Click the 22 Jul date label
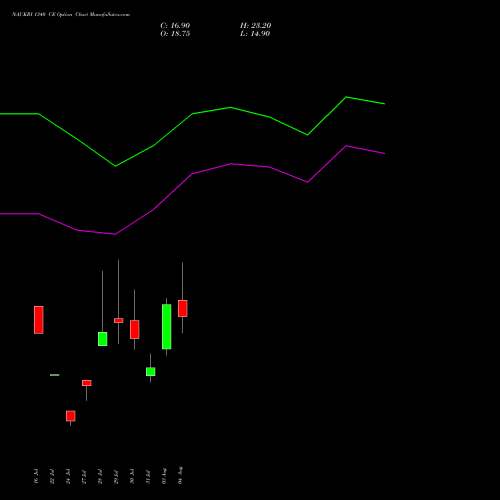Screen dimensions: 500x500 point(52,476)
